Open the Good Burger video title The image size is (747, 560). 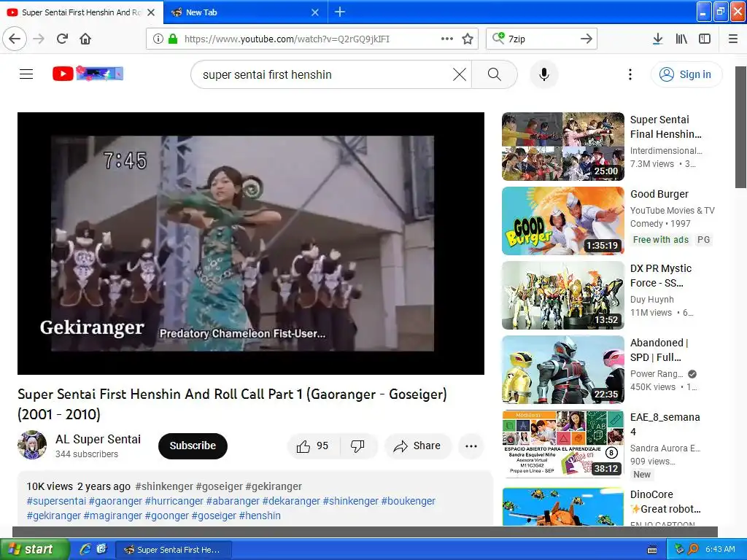click(x=659, y=194)
